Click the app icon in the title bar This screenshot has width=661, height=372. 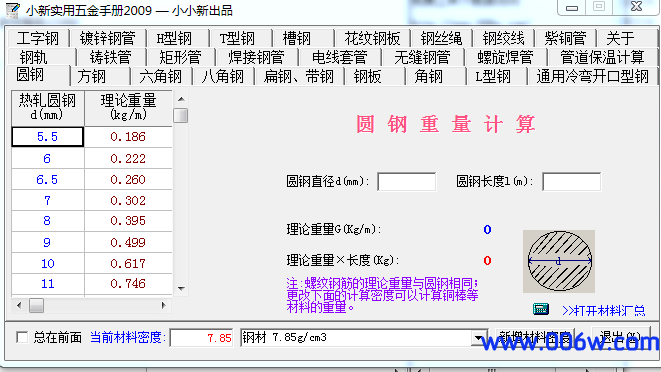tap(13, 10)
